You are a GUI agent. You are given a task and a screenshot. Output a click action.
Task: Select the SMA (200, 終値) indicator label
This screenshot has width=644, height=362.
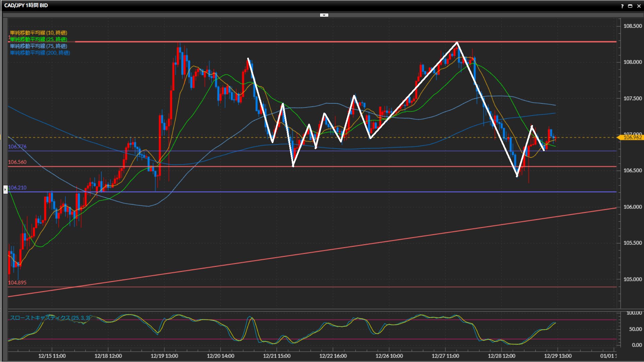(40, 53)
